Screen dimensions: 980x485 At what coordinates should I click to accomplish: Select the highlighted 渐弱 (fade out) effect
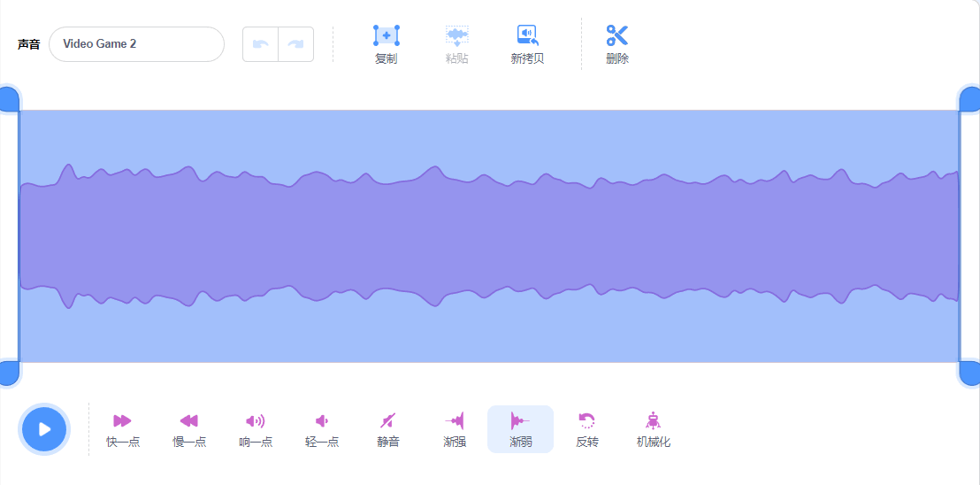click(521, 429)
